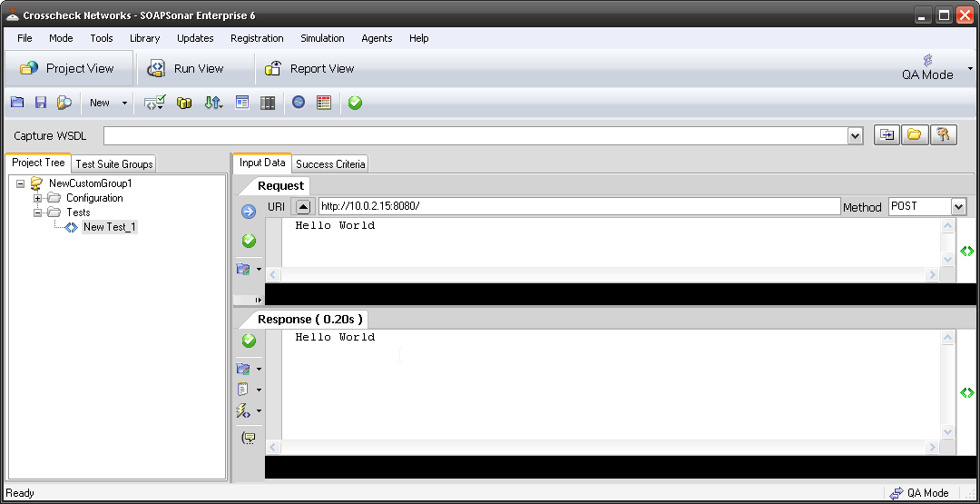Image resolution: width=980 pixels, height=504 pixels.
Task: Open the Capture WSDL combo dropdown arrow
Action: 855,135
